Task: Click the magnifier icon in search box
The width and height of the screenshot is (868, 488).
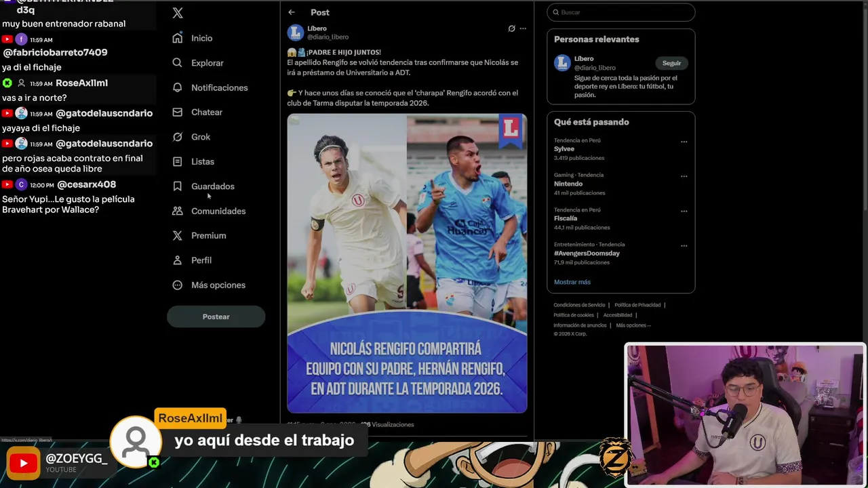Action: (x=556, y=12)
